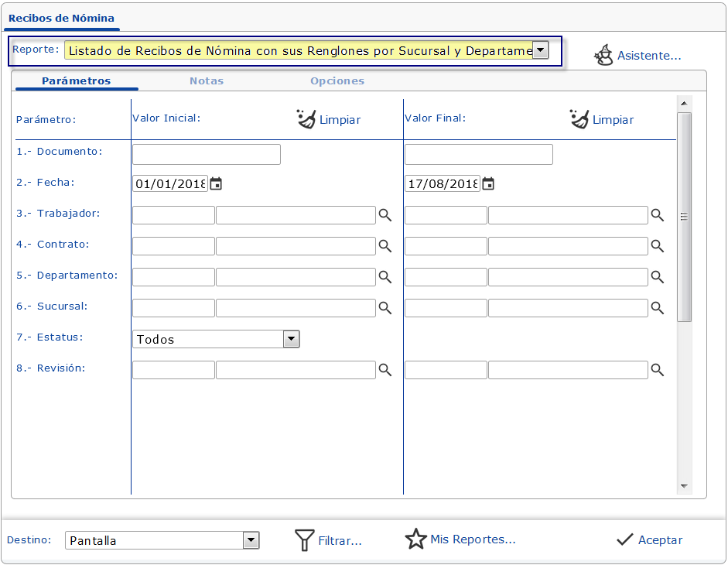Focus the initial Trabajador code field
The width and height of the screenshot is (728, 565).
pos(173,215)
